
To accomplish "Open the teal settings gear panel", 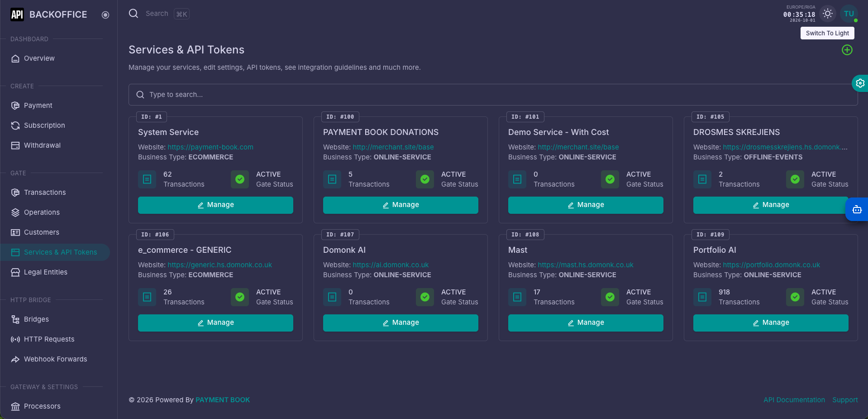I will [860, 83].
